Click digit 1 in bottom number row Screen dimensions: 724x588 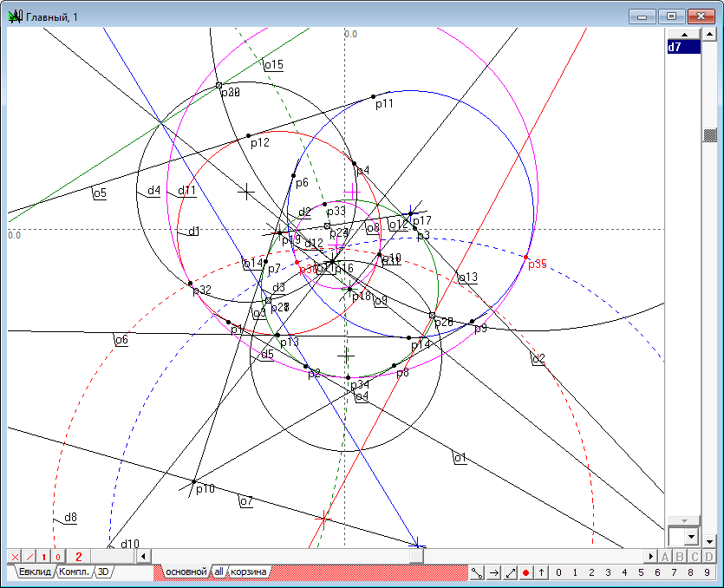[575, 572]
